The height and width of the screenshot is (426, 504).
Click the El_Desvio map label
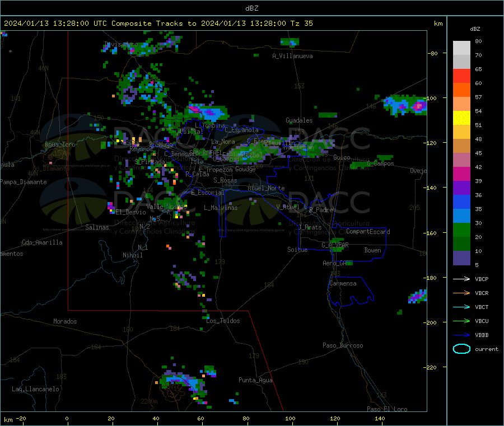pos(131,212)
